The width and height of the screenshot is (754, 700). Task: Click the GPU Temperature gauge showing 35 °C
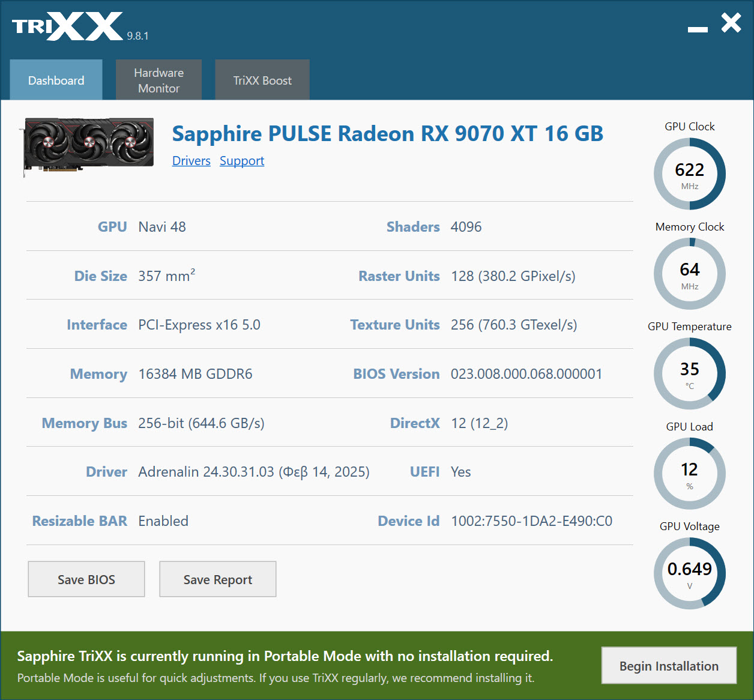[690, 373]
